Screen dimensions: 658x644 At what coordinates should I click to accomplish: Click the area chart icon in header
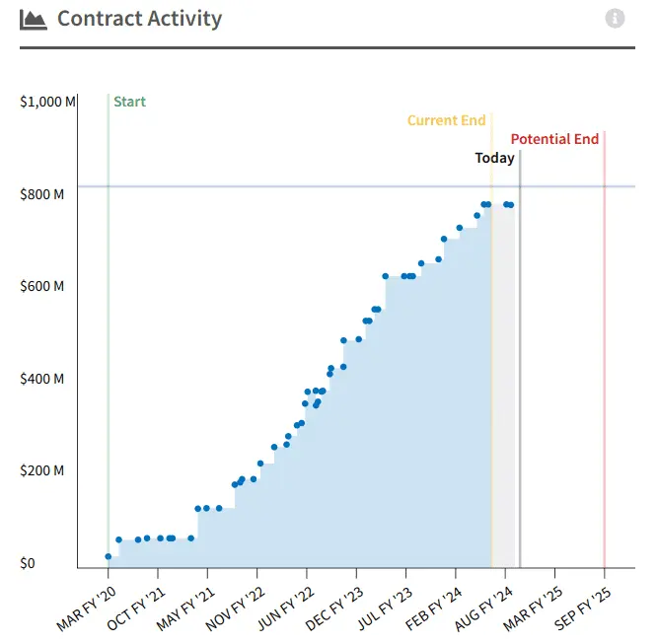tap(34, 20)
